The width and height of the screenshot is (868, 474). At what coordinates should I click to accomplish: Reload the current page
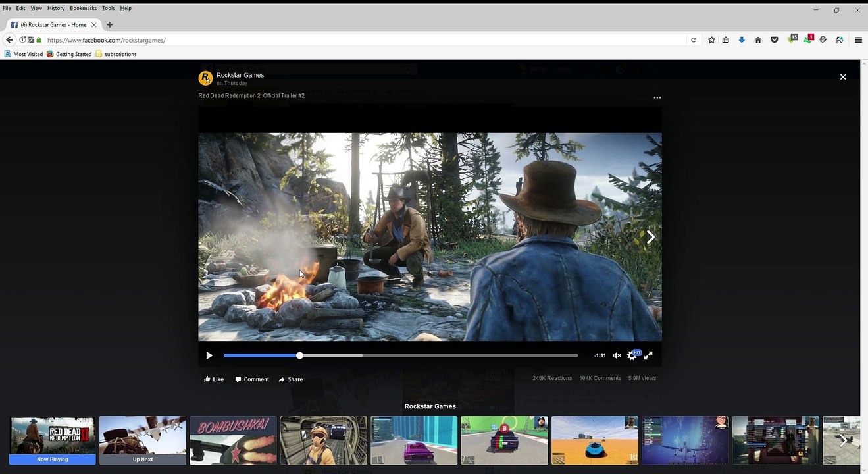point(694,40)
